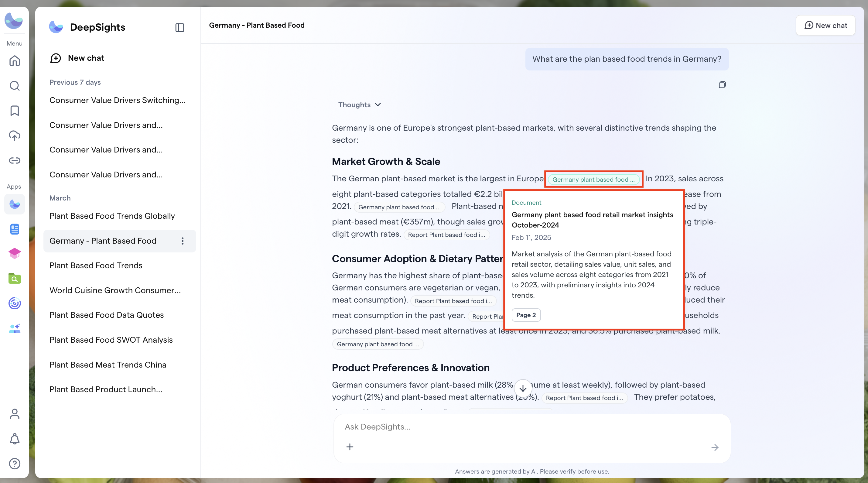Image resolution: width=868 pixels, height=483 pixels.
Task: Open the green folder search app icon
Action: point(15,278)
